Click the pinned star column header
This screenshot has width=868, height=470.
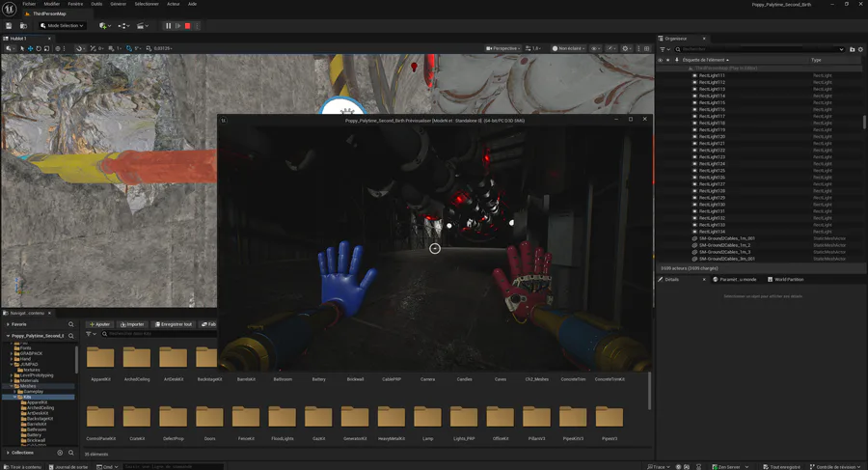click(x=668, y=60)
